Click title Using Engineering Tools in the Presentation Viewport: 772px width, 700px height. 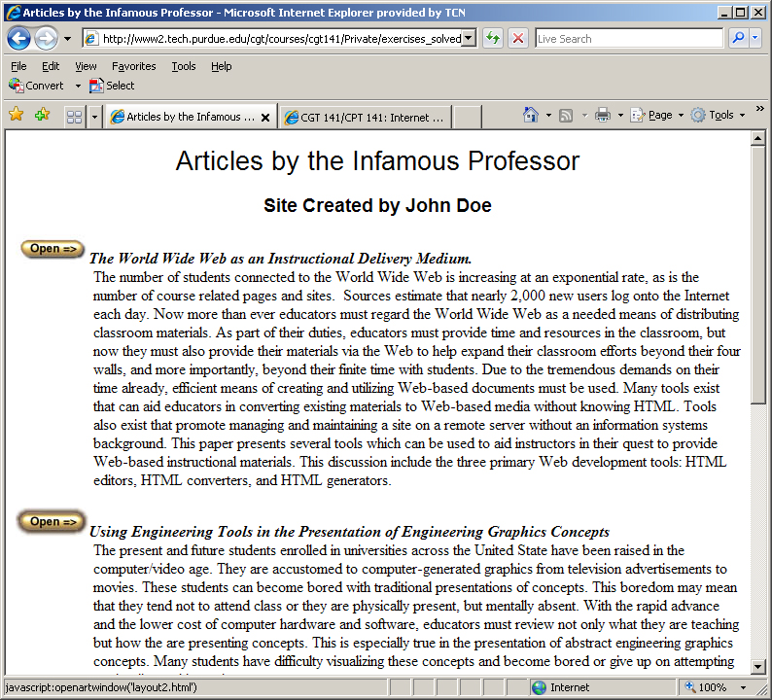350,532
